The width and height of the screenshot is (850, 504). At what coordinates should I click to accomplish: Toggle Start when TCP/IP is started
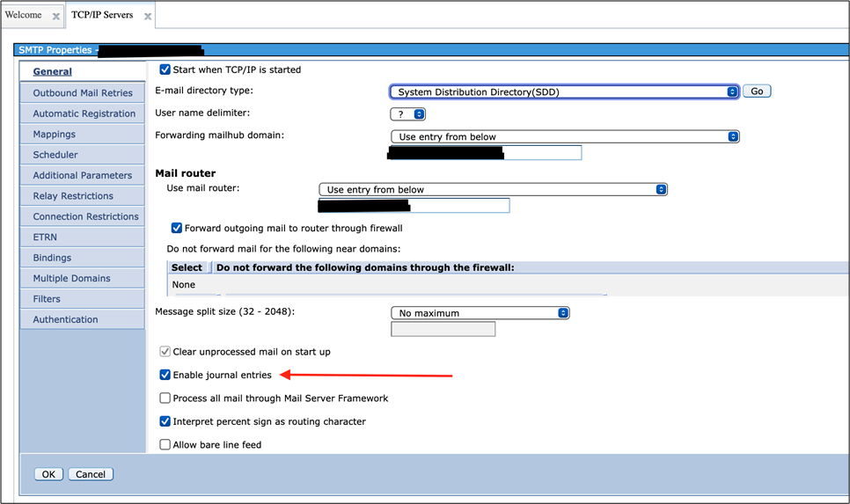pyautogui.click(x=165, y=69)
